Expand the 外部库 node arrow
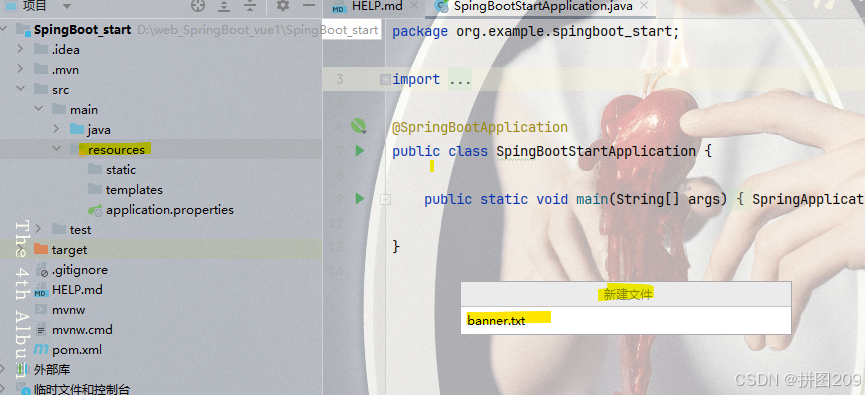Image resolution: width=865 pixels, height=395 pixels. [x=3, y=369]
